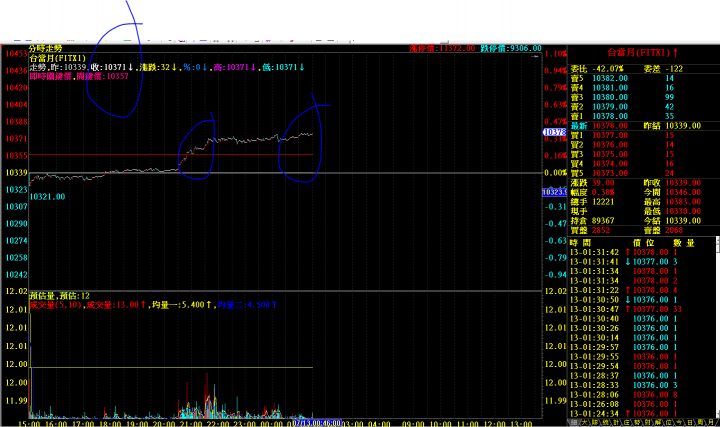Click the 21:00 time axis label
Screen dimensions: 720x427
[x=190, y=423]
